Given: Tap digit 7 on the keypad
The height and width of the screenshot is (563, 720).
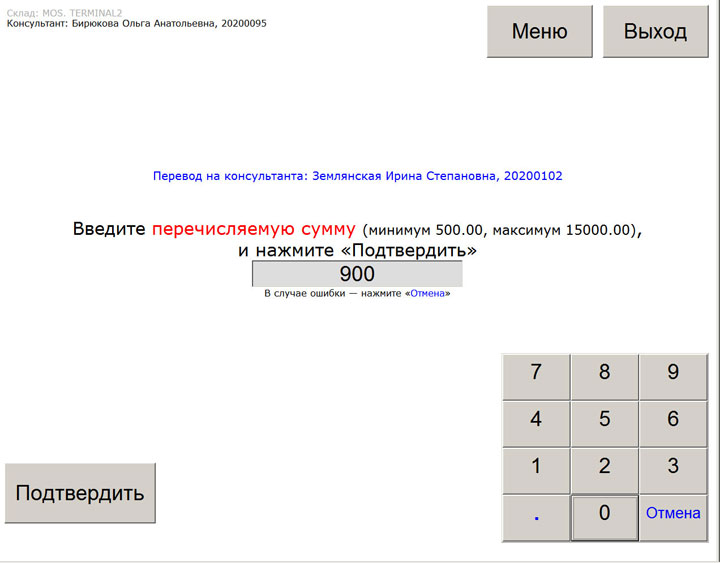Looking at the screenshot, I should pos(536,377).
